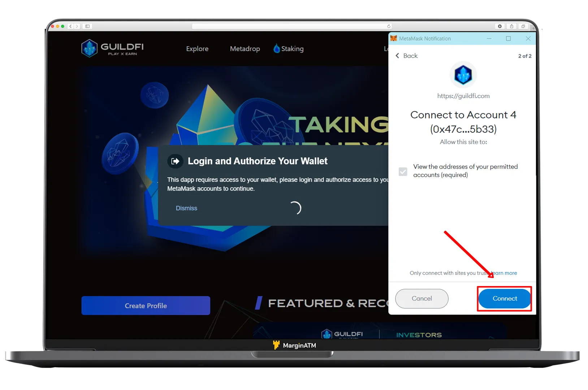Image resolution: width=588 pixels, height=390 pixels.
Task: Open the browser tab overview icon
Action: click(x=523, y=26)
